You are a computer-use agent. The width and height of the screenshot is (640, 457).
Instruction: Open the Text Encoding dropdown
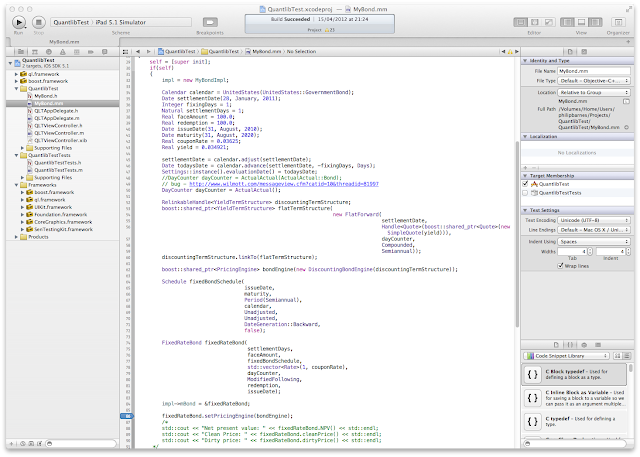(594, 220)
